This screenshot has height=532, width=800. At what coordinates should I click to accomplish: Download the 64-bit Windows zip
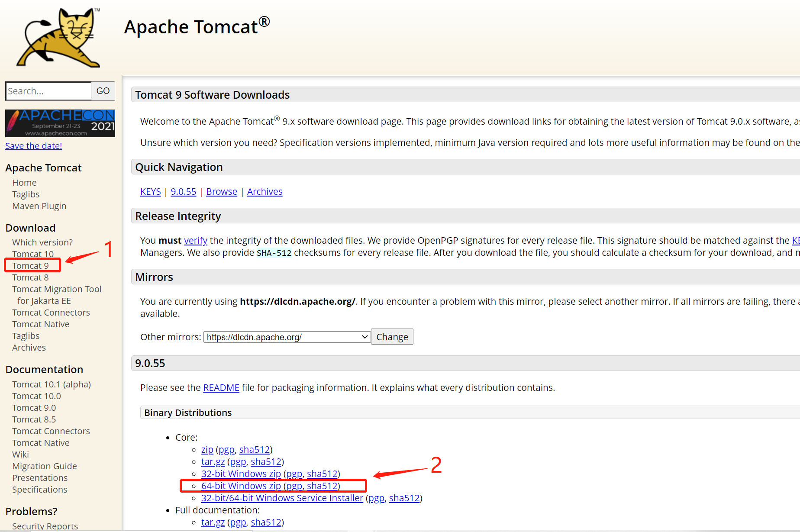[x=241, y=486]
